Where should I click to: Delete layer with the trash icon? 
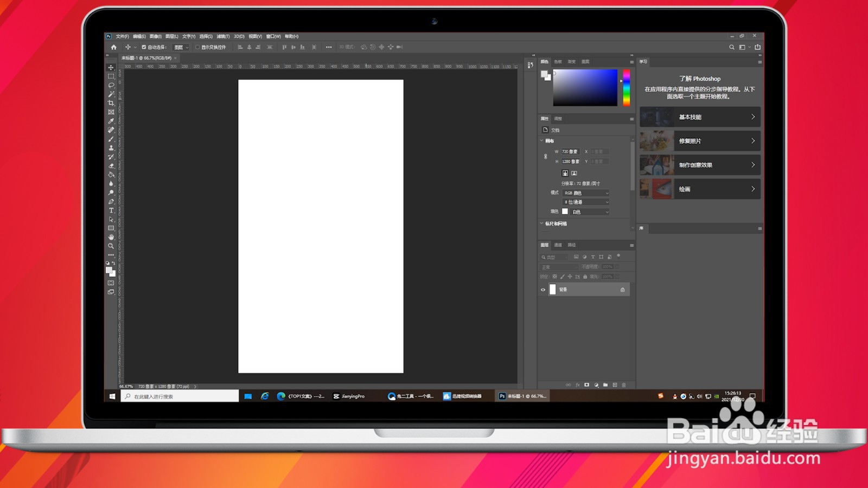coord(624,385)
